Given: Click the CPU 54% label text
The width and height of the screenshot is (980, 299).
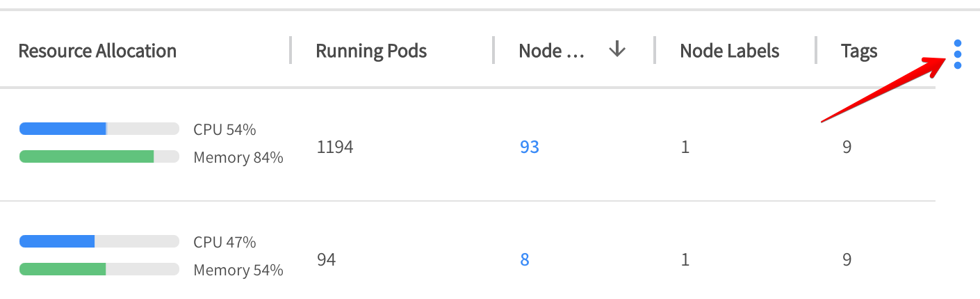Looking at the screenshot, I should coord(224,129).
